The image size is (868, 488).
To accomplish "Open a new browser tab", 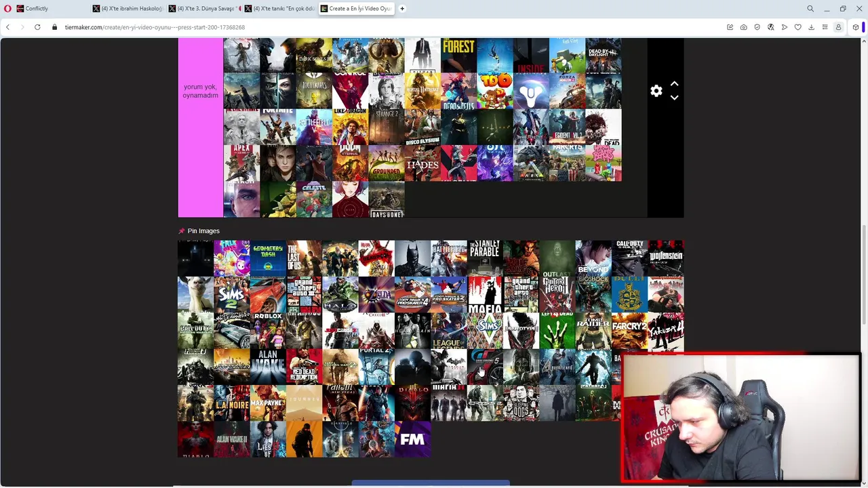I will (402, 9).
